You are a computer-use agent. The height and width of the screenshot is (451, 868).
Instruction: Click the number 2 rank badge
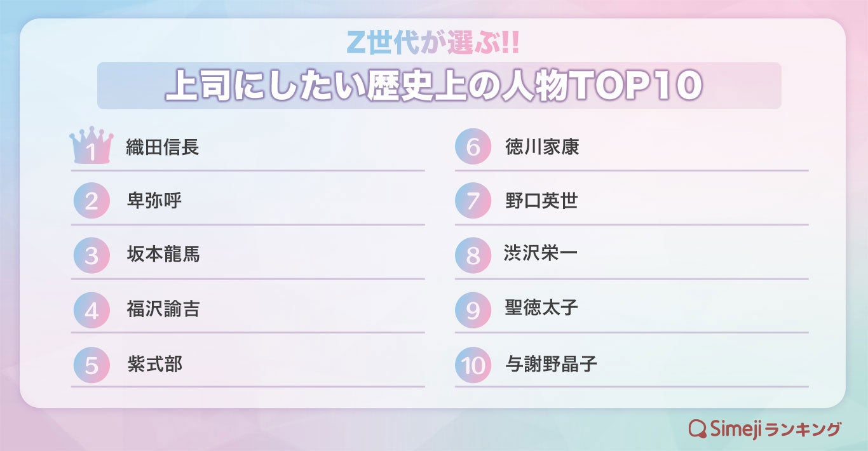point(92,201)
